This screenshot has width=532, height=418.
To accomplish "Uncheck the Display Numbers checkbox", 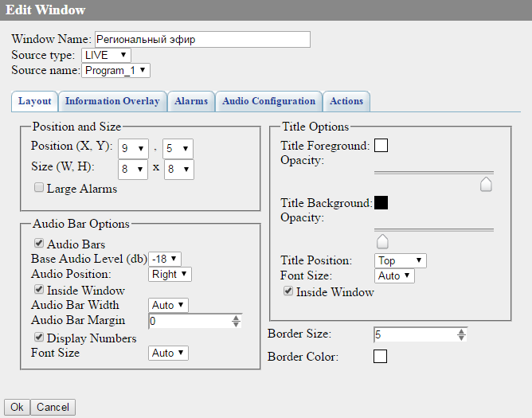I will tap(39, 337).
